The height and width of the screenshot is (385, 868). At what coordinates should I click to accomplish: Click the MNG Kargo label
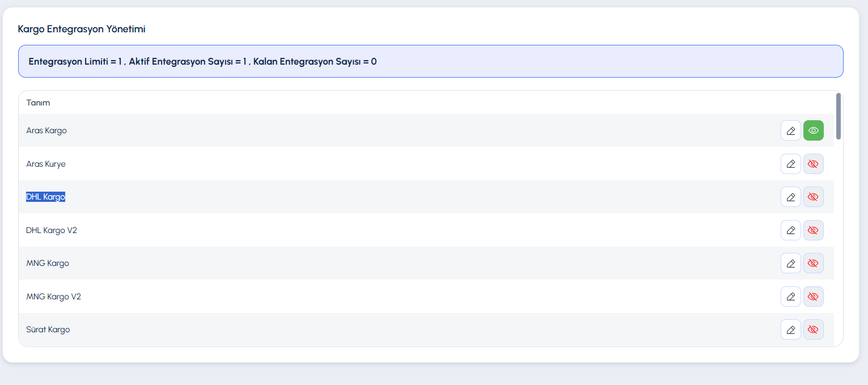point(48,263)
